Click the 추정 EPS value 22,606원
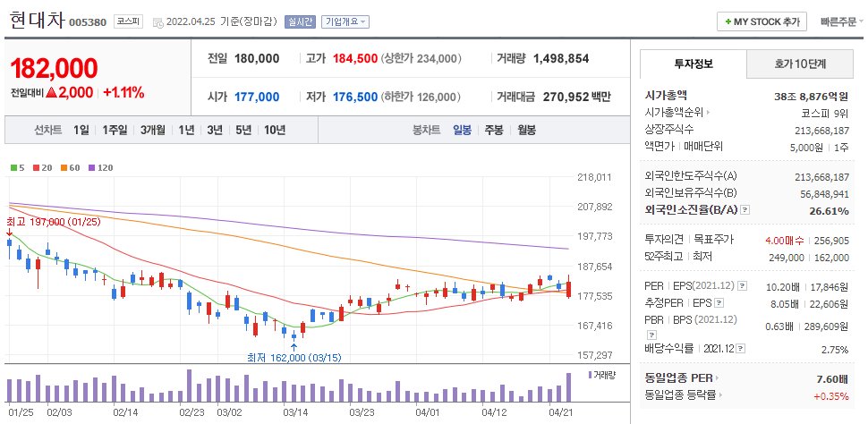 (831, 304)
